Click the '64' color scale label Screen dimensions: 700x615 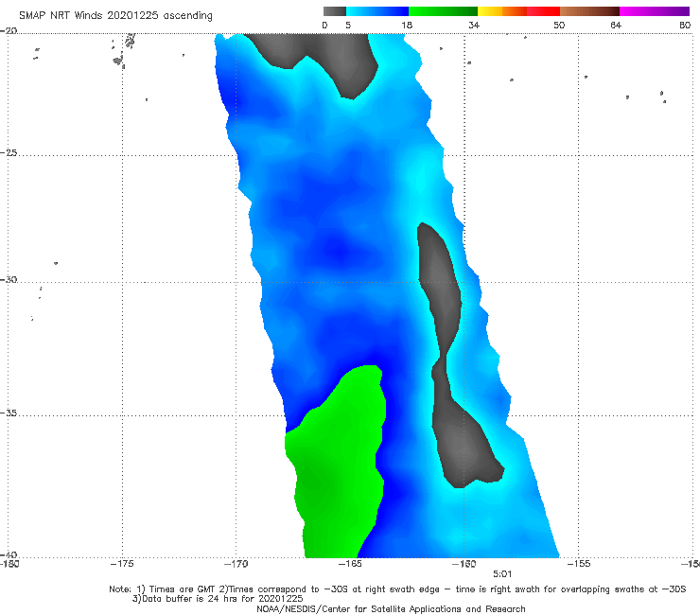pyautogui.click(x=616, y=26)
